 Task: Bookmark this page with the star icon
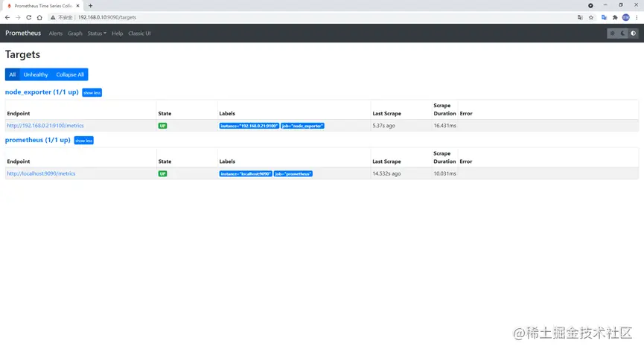point(591,17)
